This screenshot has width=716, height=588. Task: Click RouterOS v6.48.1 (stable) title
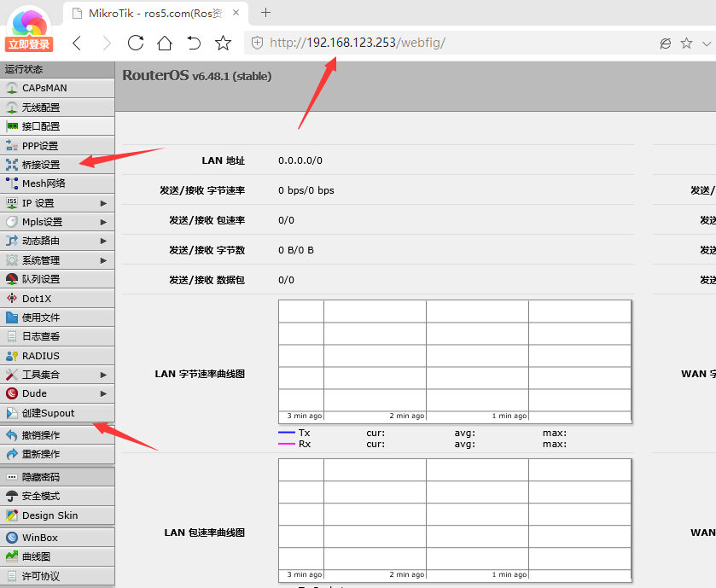pos(197,76)
